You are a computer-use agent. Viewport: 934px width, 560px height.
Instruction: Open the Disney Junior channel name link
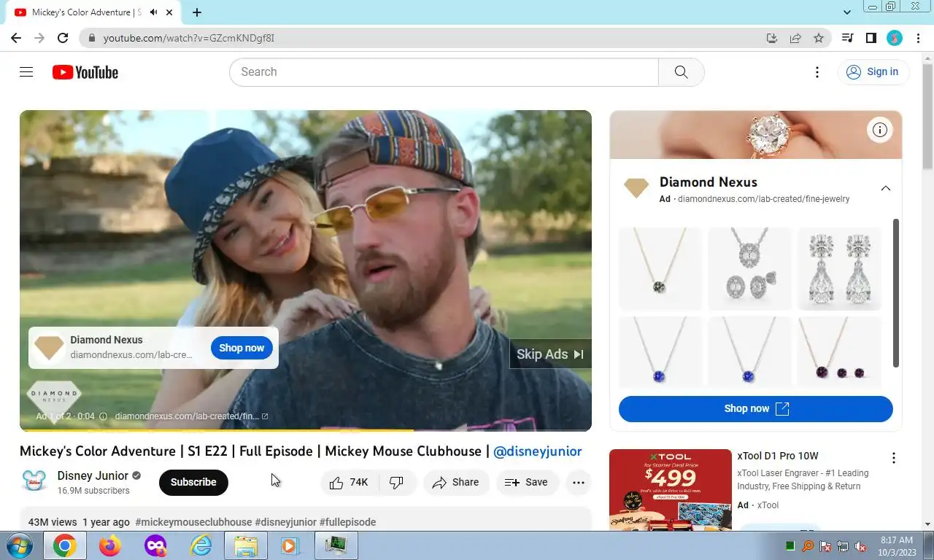point(93,475)
